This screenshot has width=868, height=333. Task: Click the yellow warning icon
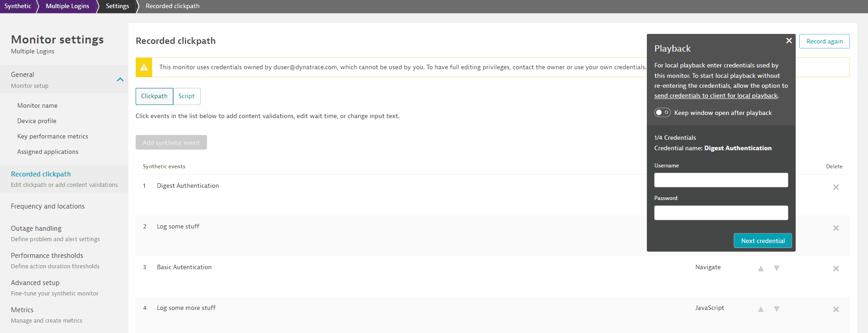point(144,67)
